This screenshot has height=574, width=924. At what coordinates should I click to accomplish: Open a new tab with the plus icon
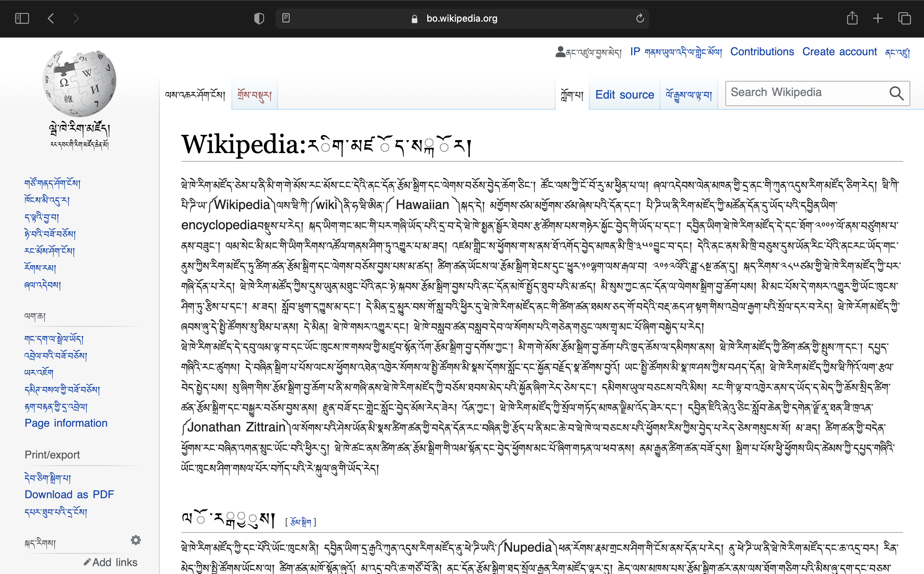pyautogui.click(x=878, y=18)
